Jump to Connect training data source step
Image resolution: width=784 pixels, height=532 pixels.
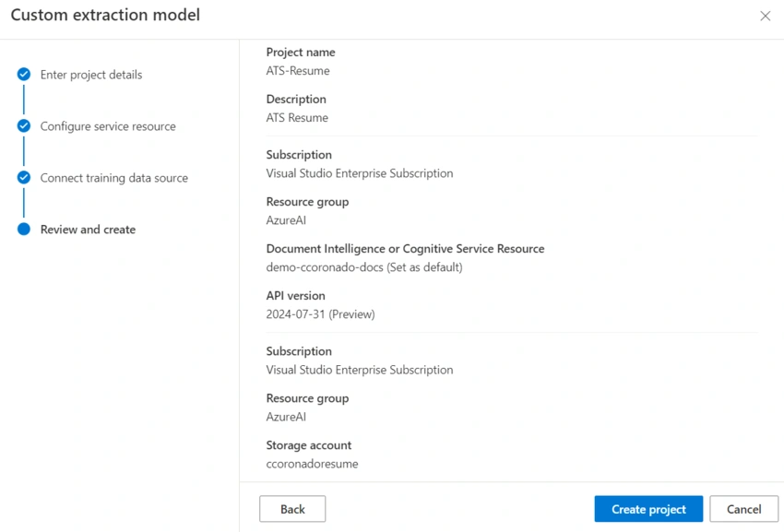pos(114,178)
